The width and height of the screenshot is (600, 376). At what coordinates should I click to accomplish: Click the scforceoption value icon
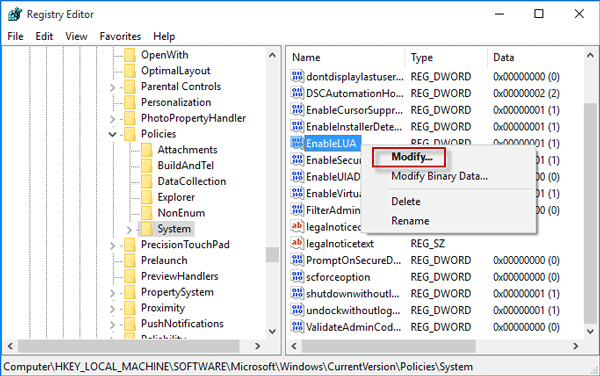coord(297,277)
